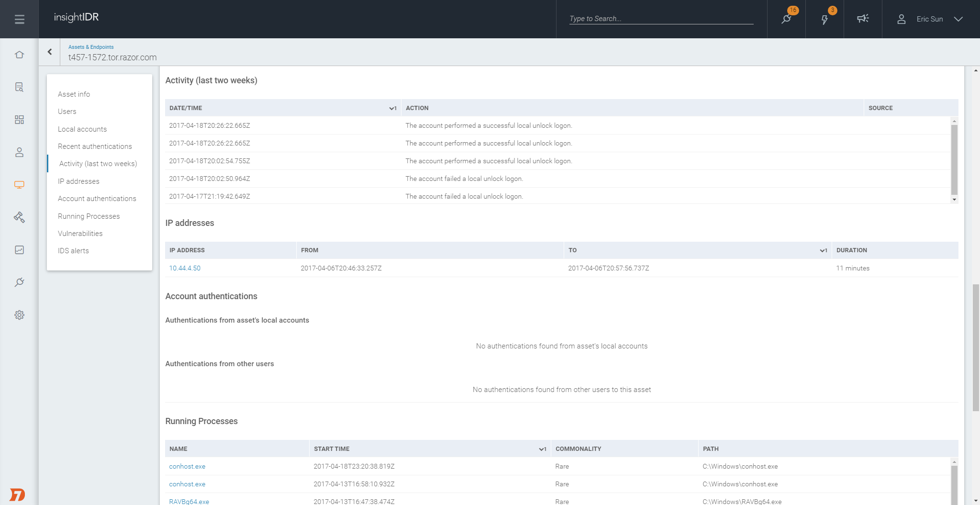Open the log search sidebar icon
The height and width of the screenshot is (505, 980).
point(19,87)
